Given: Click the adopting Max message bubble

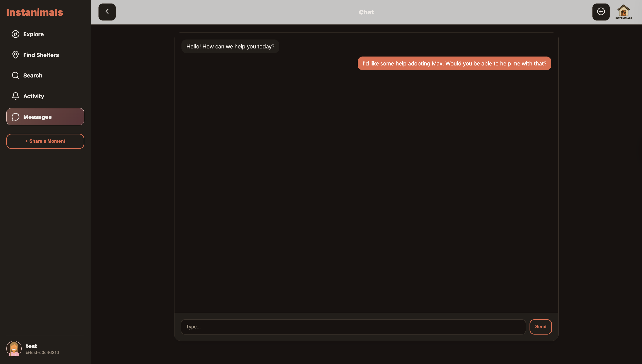Looking at the screenshot, I should click(454, 64).
